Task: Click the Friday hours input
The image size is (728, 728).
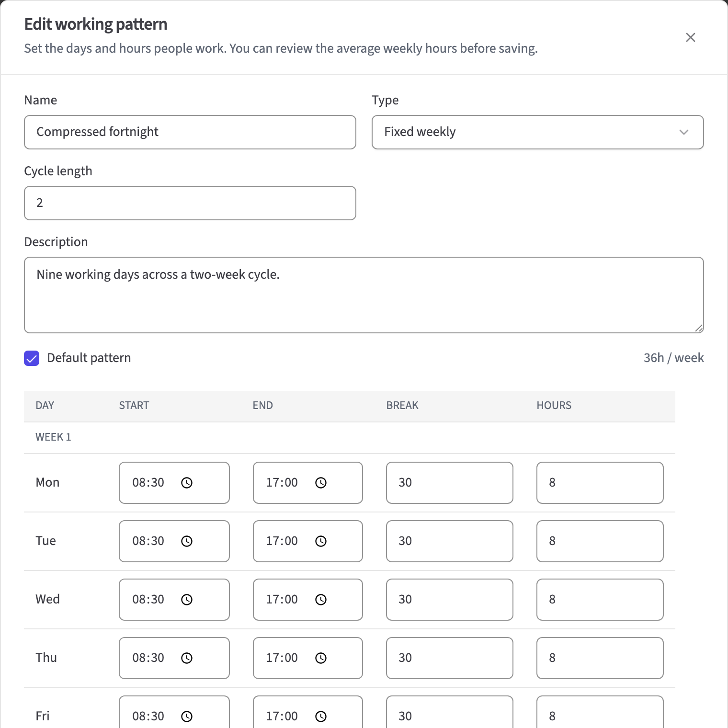Action: coord(600,712)
